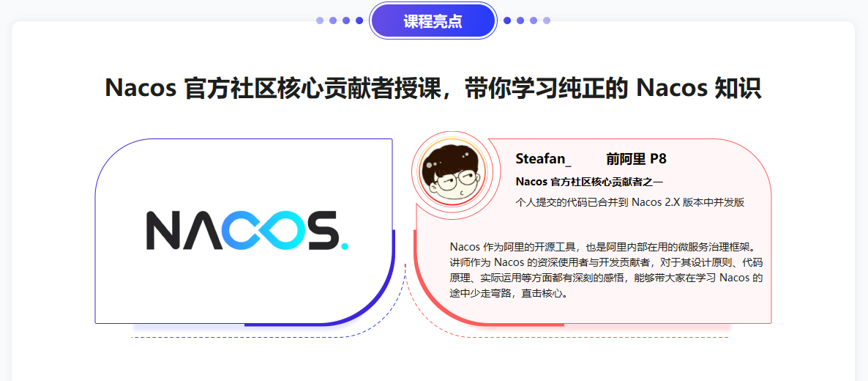Select the 前阿里 P8 title label
The height and width of the screenshot is (381, 868).
click(636, 159)
